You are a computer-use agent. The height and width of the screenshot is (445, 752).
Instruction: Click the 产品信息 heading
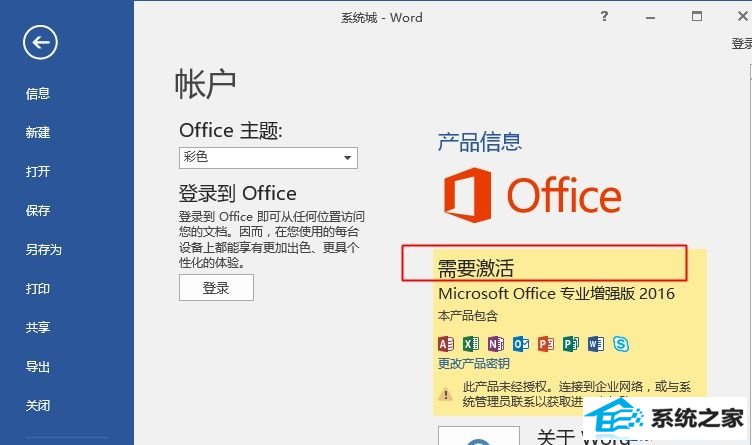point(480,142)
